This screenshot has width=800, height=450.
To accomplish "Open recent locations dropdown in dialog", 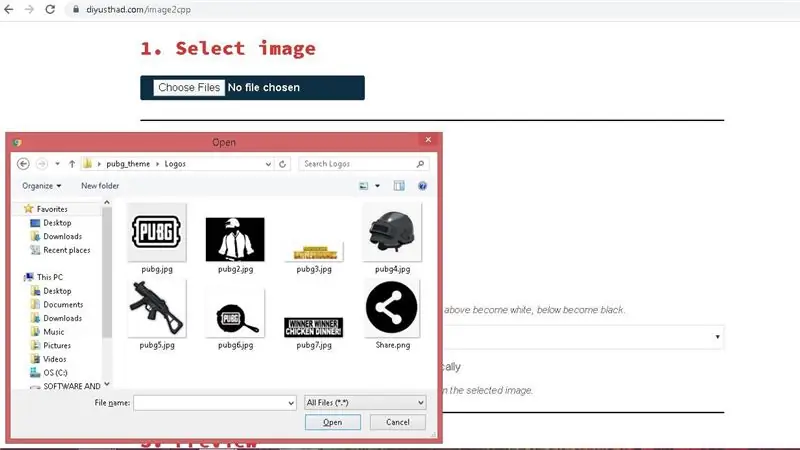I will pos(58,164).
